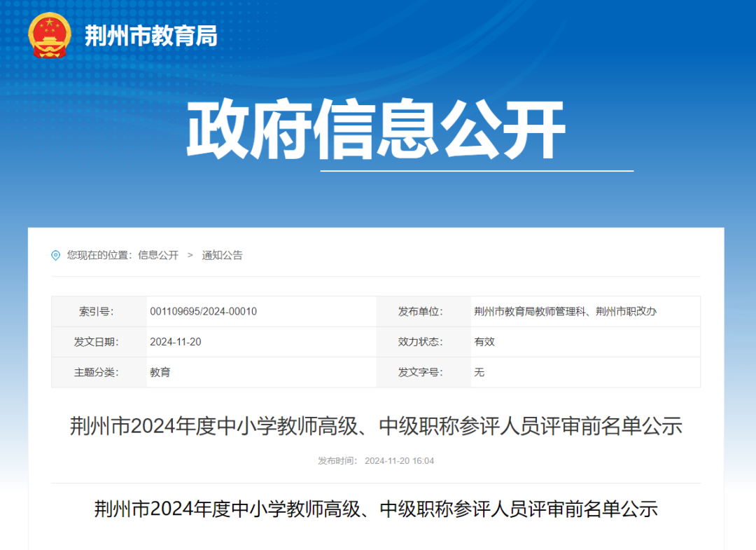This screenshot has width=756, height=550.
Task: Select the 无 document number value
Action: tap(479, 373)
